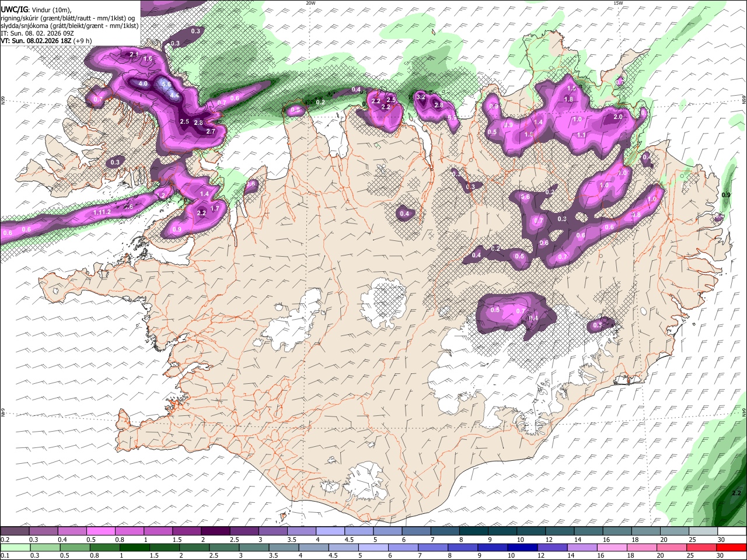The height and width of the screenshot is (560, 747).
Task: Click pale green swatch above lower-scale 0.1 label
Action: [15, 547]
